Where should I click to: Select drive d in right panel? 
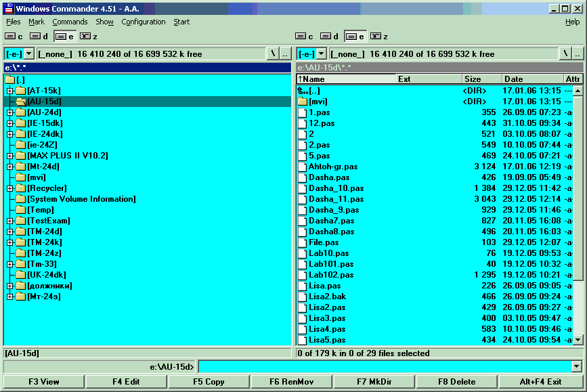pos(329,37)
